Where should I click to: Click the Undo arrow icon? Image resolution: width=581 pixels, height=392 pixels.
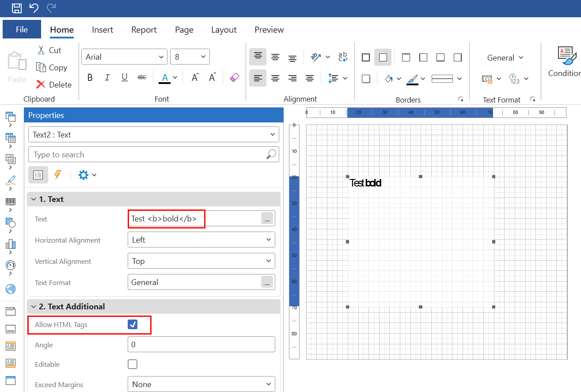[x=34, y=8]
